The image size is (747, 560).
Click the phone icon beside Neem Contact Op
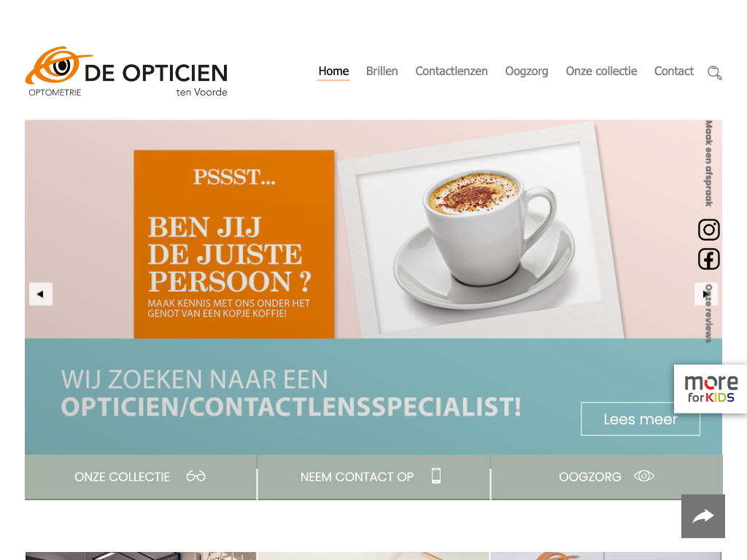436,475
